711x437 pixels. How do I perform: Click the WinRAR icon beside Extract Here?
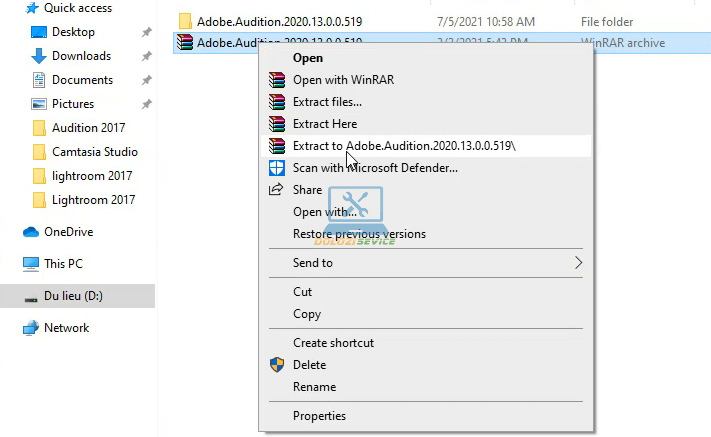(x=277, y=124)
